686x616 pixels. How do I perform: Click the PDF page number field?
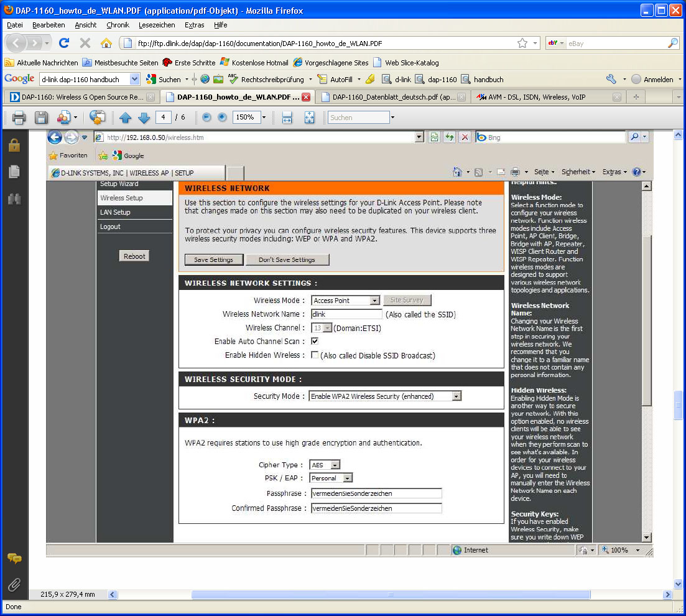point(163,117)
